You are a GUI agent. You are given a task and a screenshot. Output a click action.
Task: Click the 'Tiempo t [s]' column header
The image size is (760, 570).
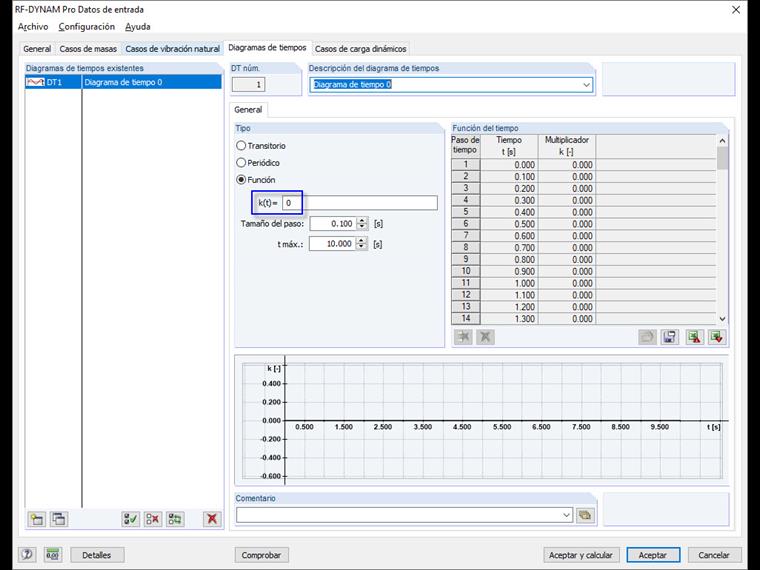coord(509,146)
